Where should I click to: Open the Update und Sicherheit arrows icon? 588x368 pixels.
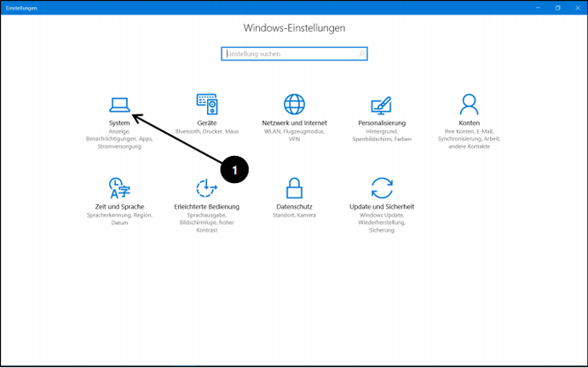(382, 187)
